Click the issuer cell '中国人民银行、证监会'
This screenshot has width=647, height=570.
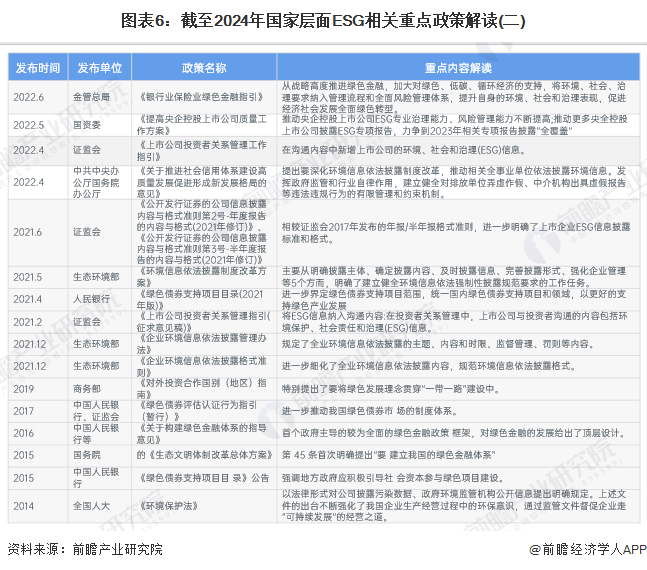coord(96,411)
